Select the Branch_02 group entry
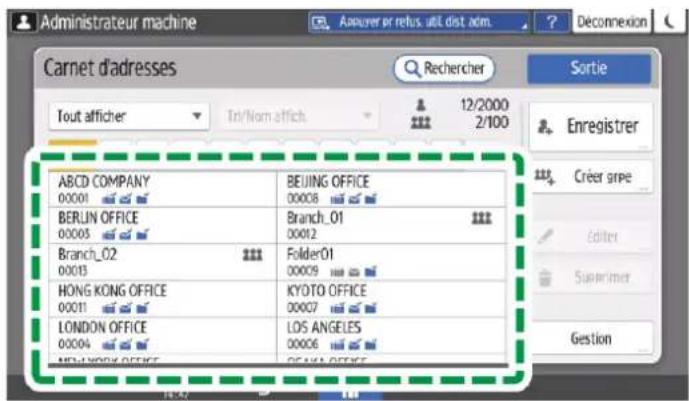This screenshot has height=401, width=689. coord(163,262)
